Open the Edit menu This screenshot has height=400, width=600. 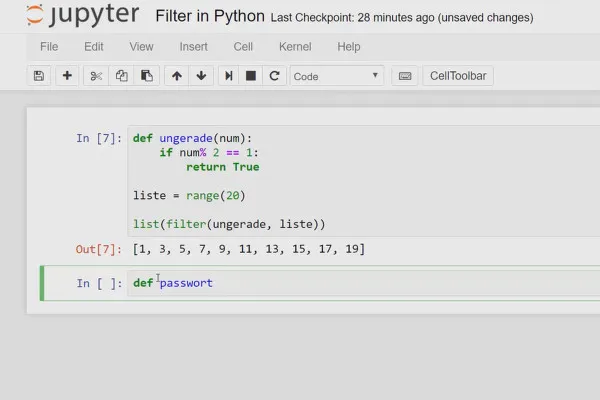(94, 47)
